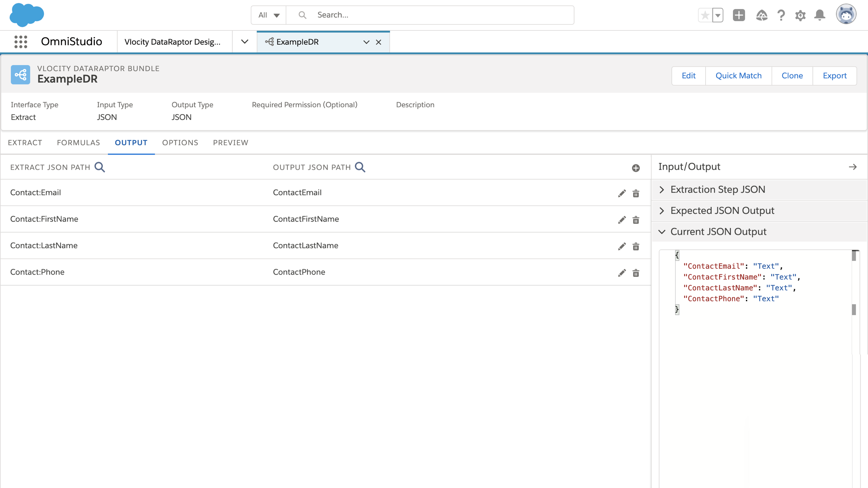This screenshot has height=488, width=868.
Task: Click the add output mapping plus icon
Action: [636, 168]
